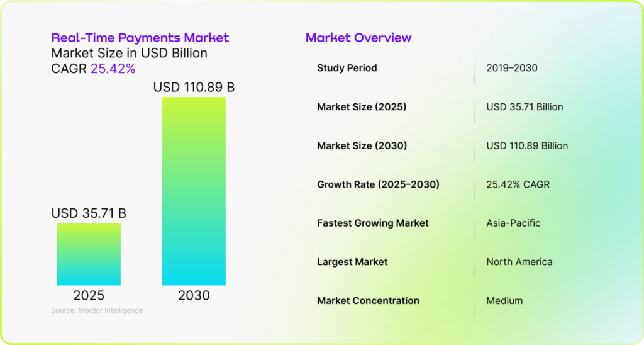This screenshot has width=644, height=345.
Task: Click the Fastest Growing Market row label
Action: [x=372, y=223]
